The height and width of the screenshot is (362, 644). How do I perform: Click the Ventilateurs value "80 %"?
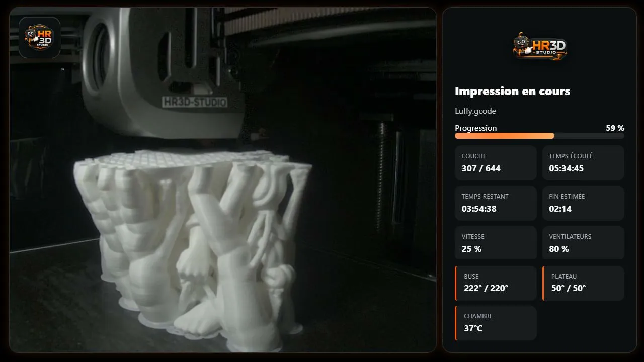(559, 249)
